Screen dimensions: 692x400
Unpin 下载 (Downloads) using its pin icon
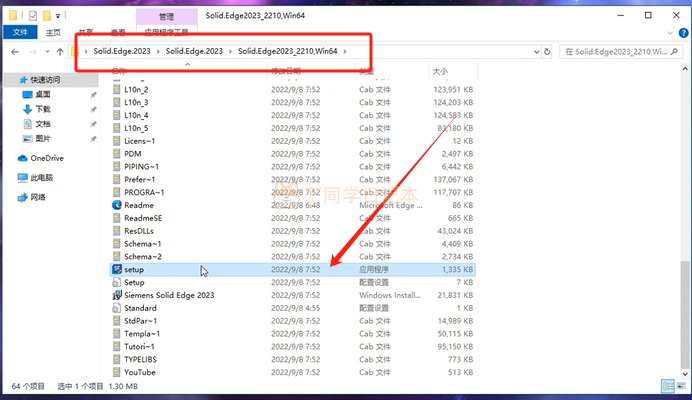pos(93,109)
